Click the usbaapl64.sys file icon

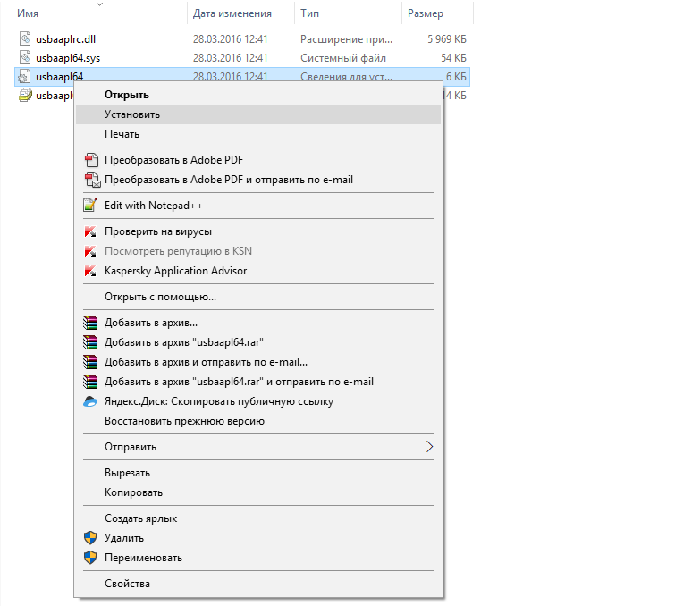pos(25,58)
